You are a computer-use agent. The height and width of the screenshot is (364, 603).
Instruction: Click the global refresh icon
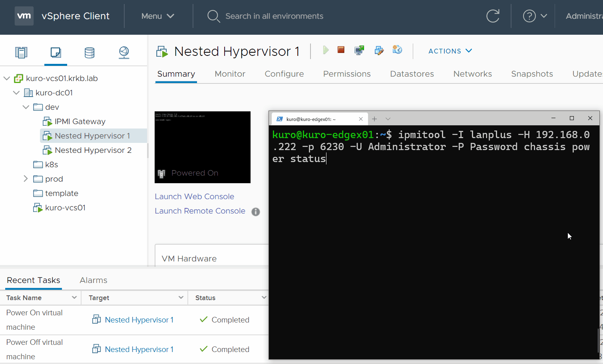(493, 16)
